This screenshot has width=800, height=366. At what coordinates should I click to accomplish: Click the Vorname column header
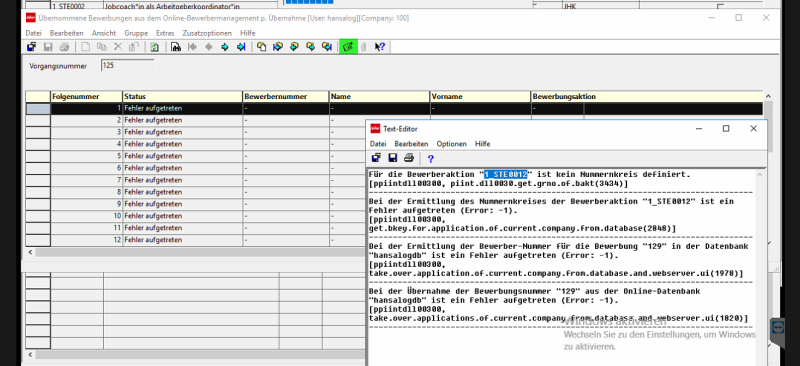click(481, 96)
